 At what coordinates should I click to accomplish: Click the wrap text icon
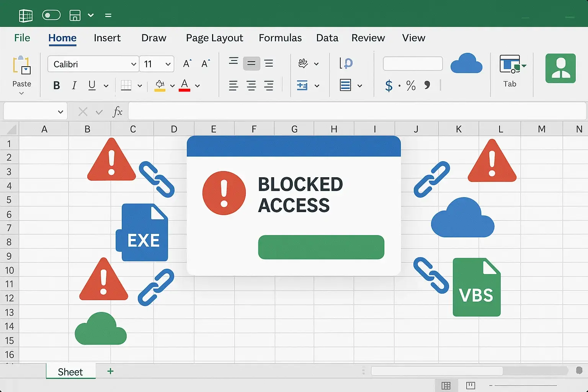pyautogui.click(x=346, y=64)
